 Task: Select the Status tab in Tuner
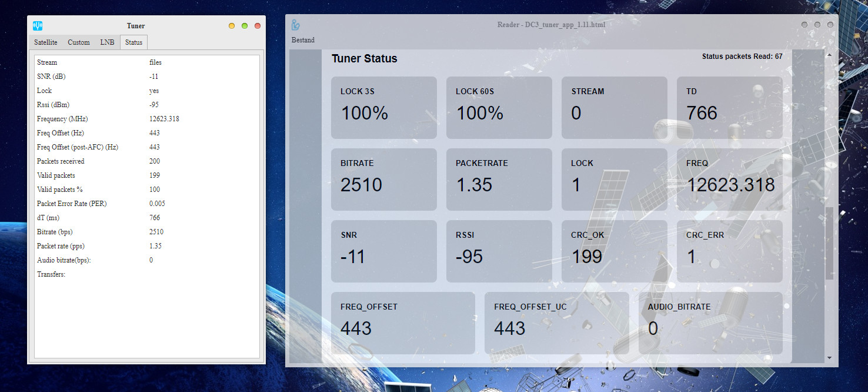pyautogui.click(x=133, y=42)
